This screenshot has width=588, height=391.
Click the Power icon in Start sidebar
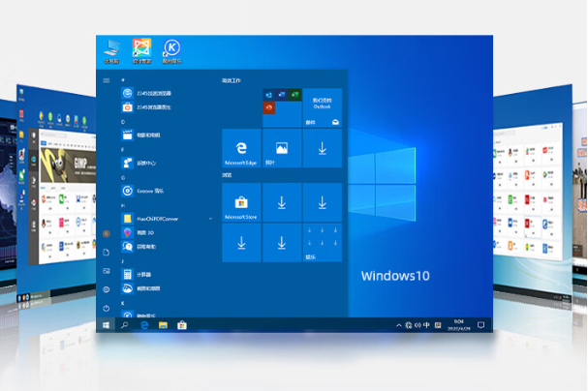[106, 309]
